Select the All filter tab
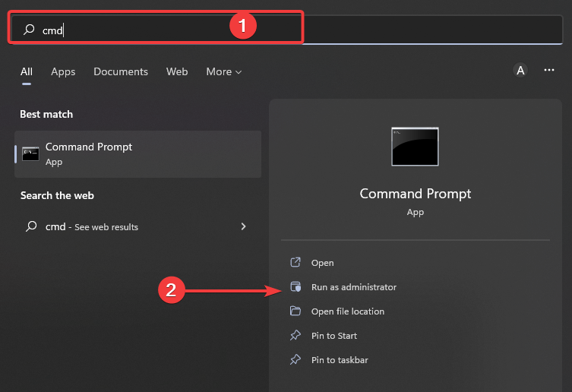The image size is (572, 392). click(x=27, y=71)
